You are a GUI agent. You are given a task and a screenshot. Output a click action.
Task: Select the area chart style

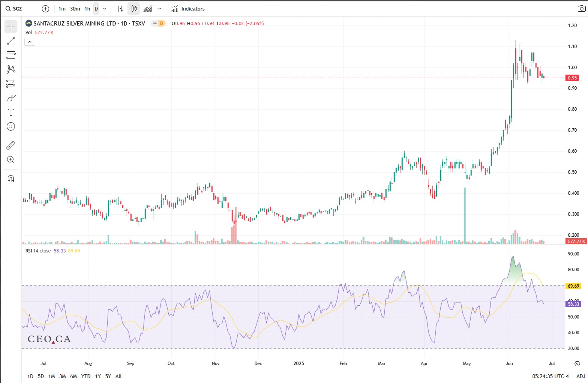click(148, 9)
